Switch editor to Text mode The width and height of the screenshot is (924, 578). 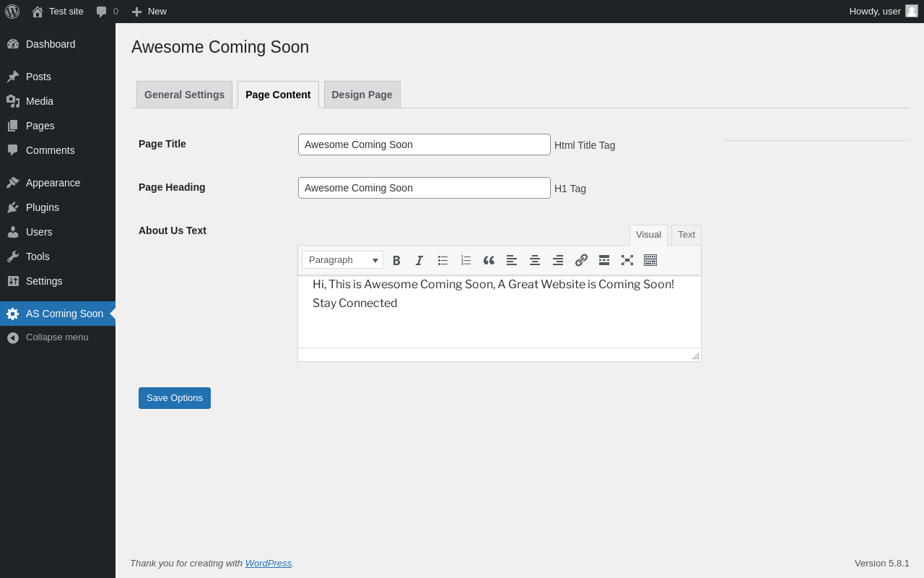tap(687, 235)
